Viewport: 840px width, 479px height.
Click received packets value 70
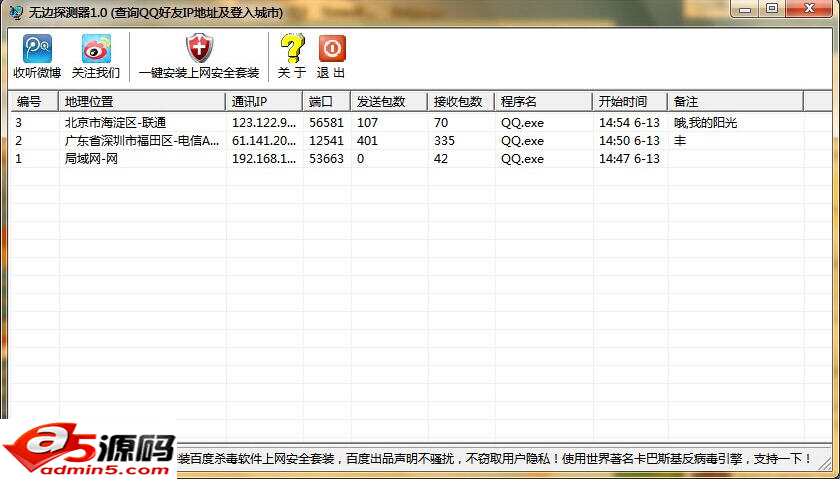441,123
